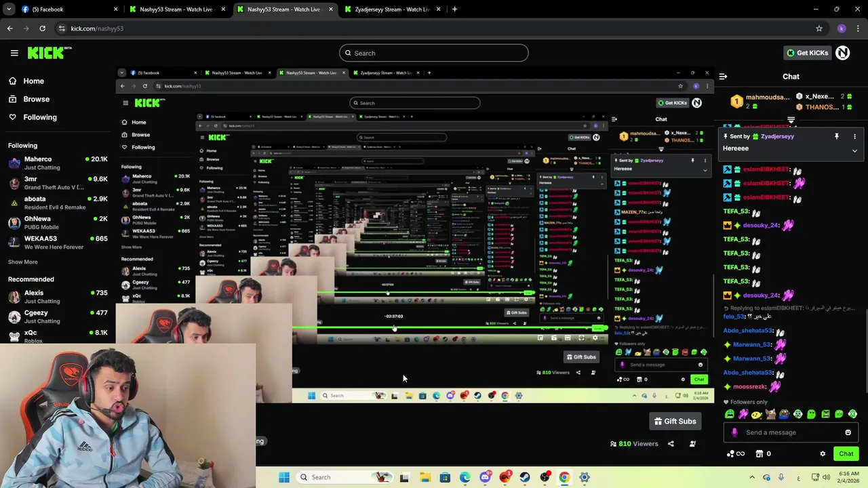Open File Explorer from taskbar
Screen dimensions: 868x488
click(x=425, y=477)
